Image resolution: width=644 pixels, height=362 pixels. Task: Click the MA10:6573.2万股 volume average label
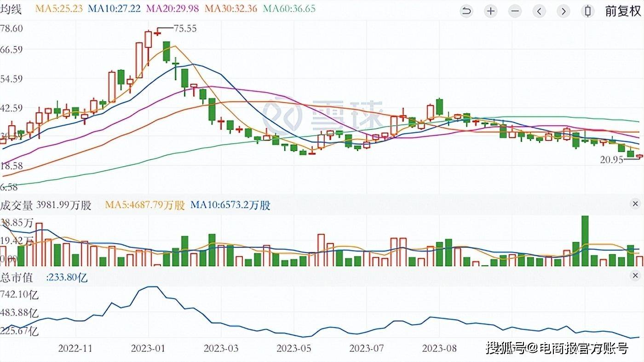click(x=230, y=206)
